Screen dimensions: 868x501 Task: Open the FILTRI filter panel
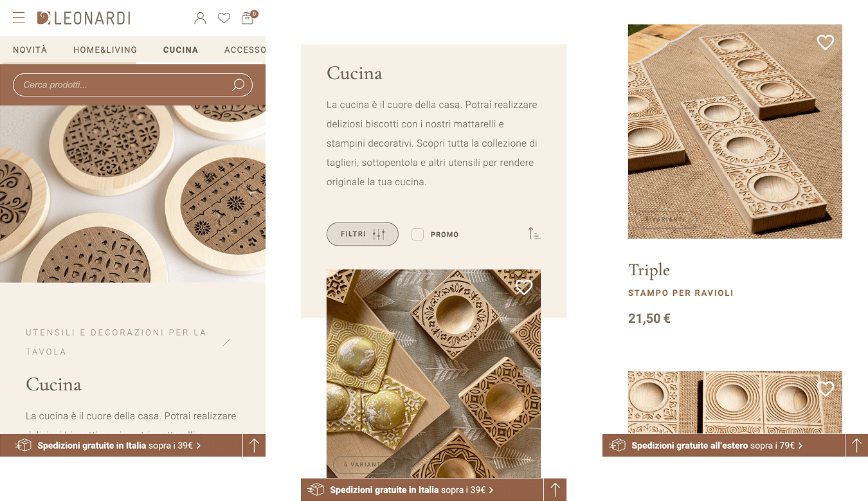(x=363, y=234)
